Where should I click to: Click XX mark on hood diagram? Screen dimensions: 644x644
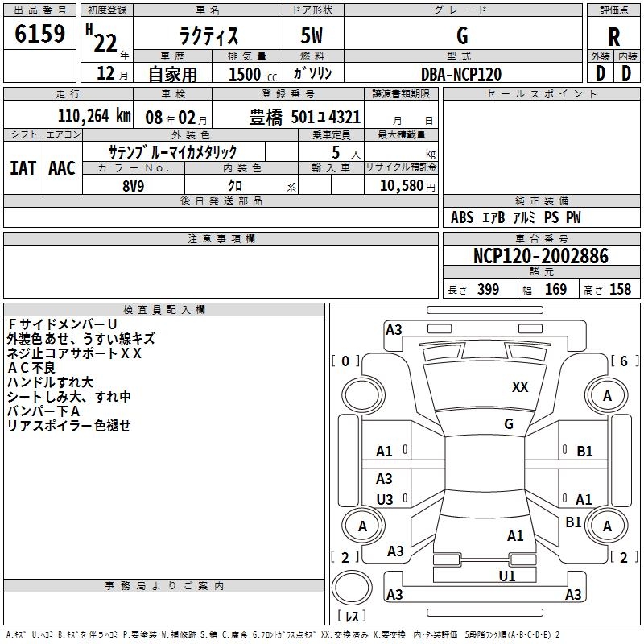[520, 387]
